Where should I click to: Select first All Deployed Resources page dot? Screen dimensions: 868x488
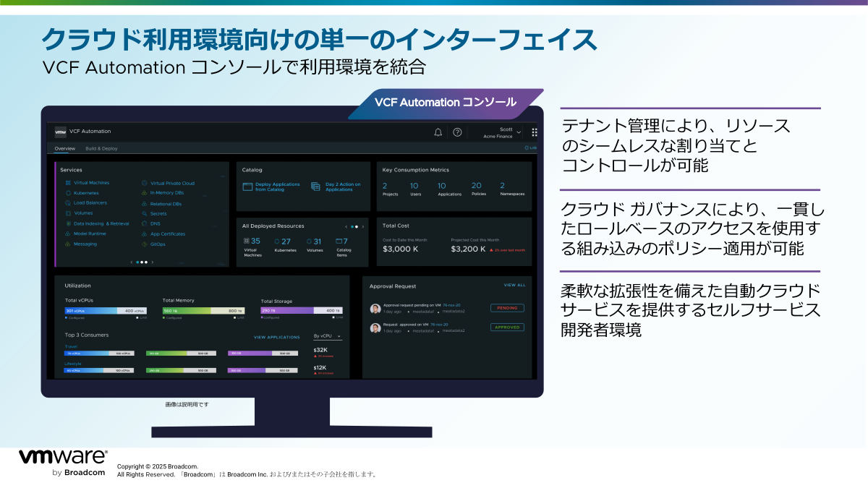tap(352, 226)
